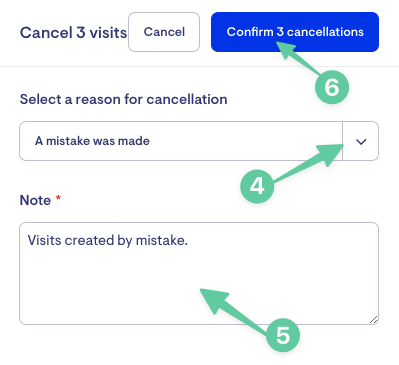
Task: Click the dropdown chevron arrow icon
Action: tap(361, 142)
